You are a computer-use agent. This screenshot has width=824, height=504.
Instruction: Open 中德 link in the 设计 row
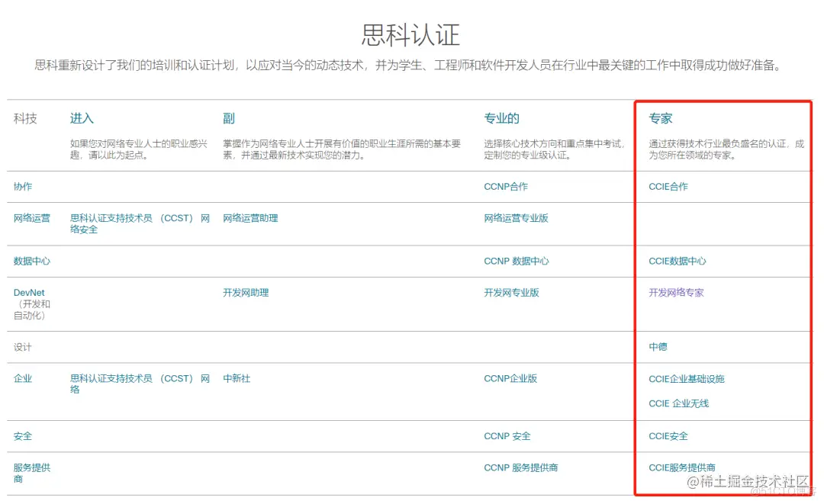tap(658, 347)
